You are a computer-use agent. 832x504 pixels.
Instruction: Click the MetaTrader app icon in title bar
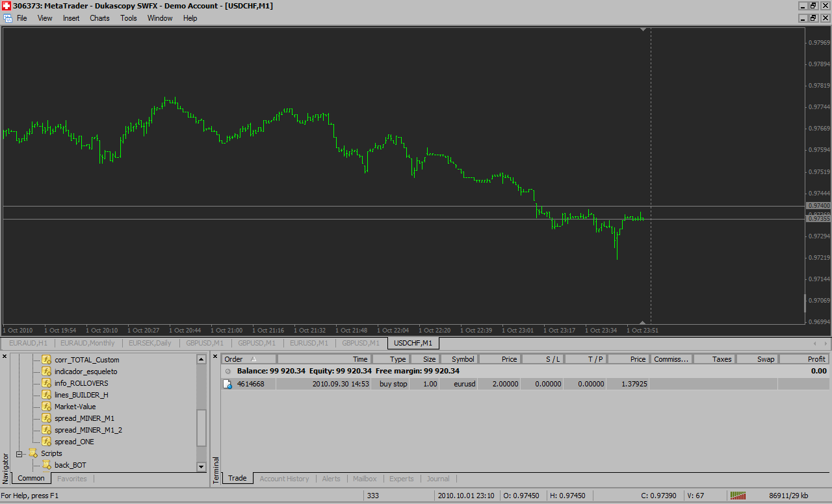tap(6, 6)
